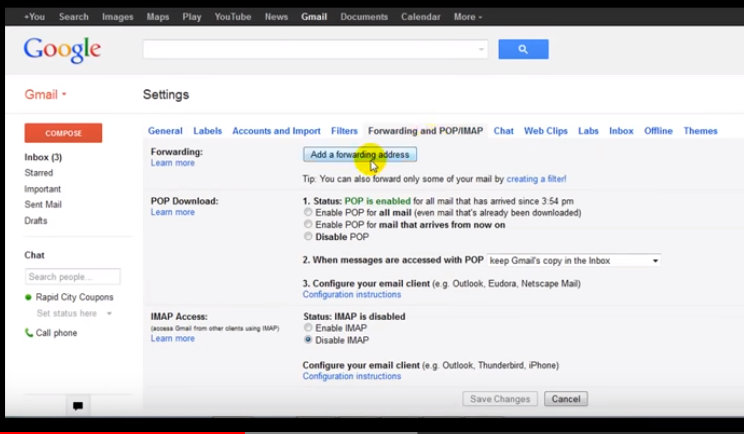Click the Chat heading in the sidebar
This screenshot has height=434, width=744.
(34, 255)
